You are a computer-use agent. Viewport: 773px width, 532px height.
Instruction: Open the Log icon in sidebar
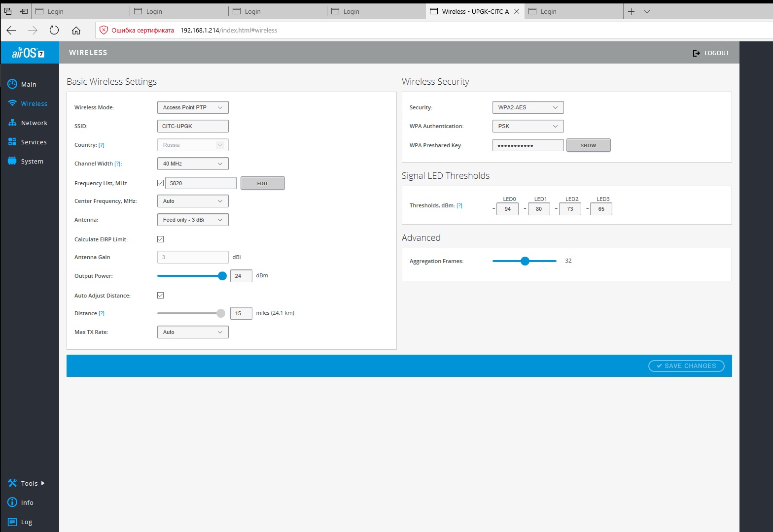coord(12,522)
